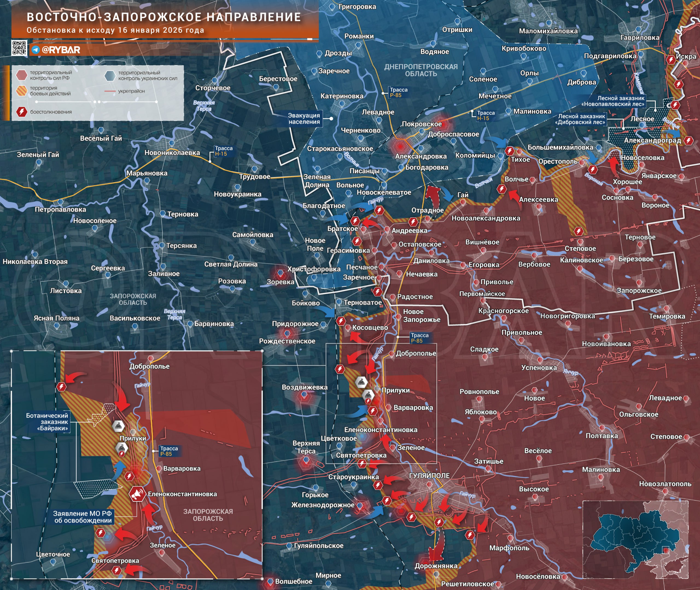The width and height of the screenshot is (700, 590).
Task: Click the ГУЛЯЙПОЛЕ city label
Action: click(x=429, y=475)
